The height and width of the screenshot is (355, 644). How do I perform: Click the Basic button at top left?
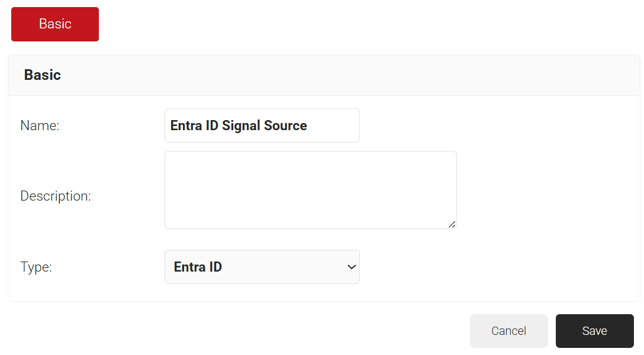[x=55, y=24]
